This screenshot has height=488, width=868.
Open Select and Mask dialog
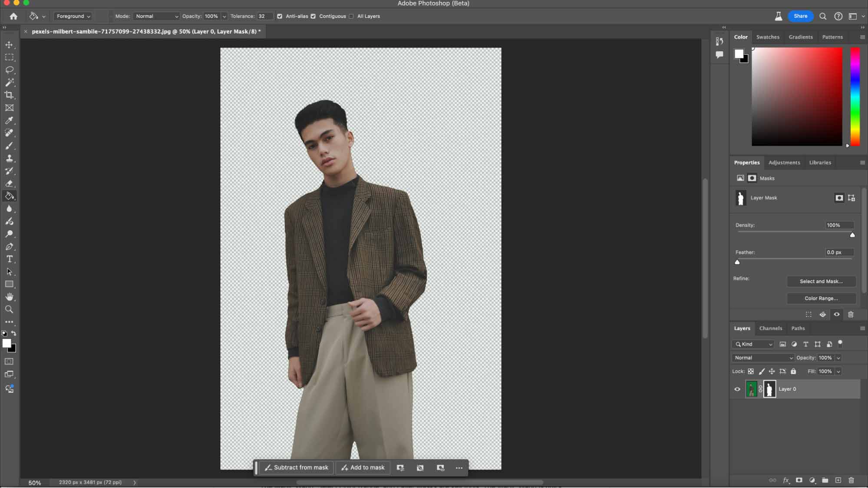click(x=821, y=281)
